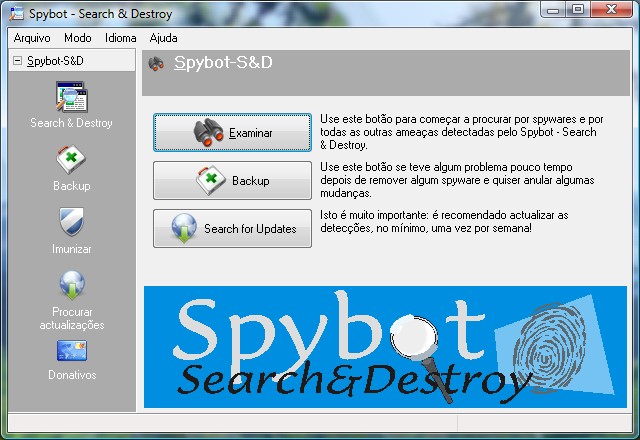The height and width of the screenshot is (440, 640).
Task: Click the Donativos sidebar label
Action: [x=72, y=375]
